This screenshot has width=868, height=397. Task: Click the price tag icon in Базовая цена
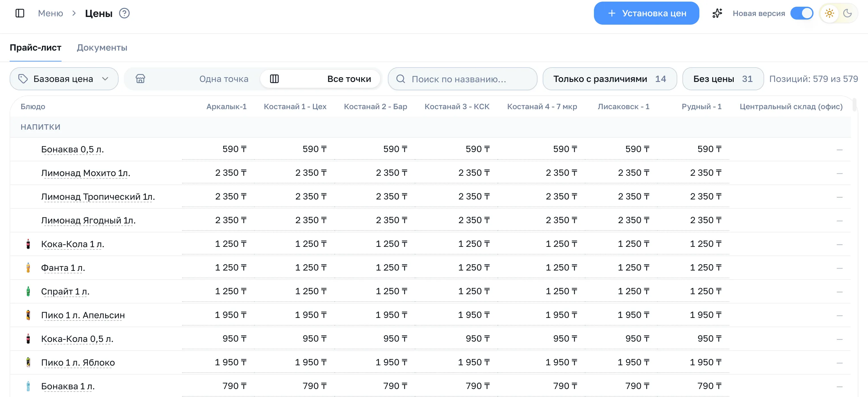pos(23,79)
